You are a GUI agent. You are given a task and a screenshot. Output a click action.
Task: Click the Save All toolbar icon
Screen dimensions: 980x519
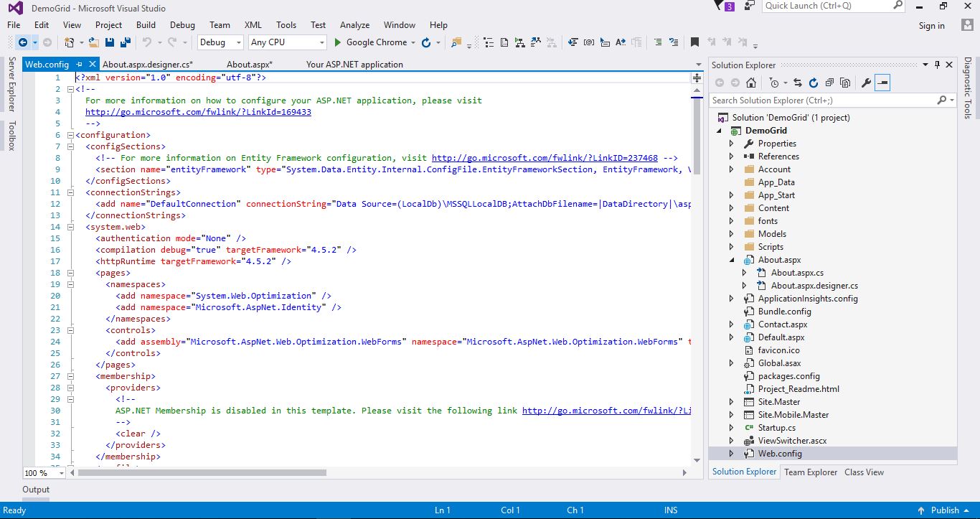point(126,42)
